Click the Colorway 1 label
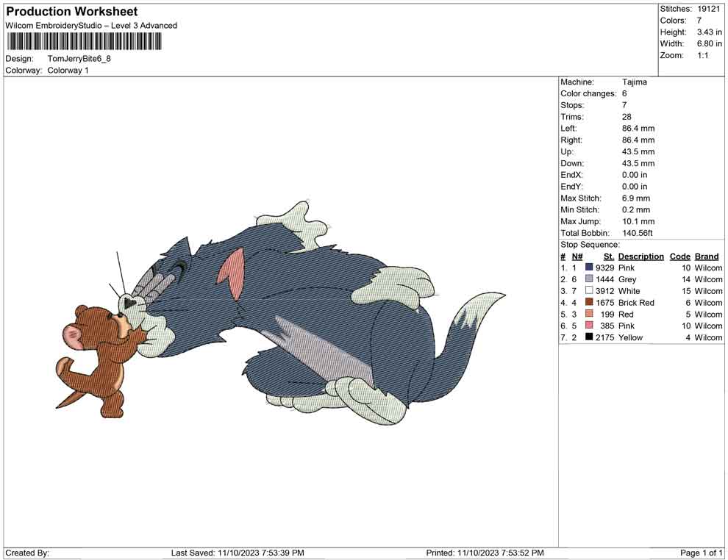The image size is (728, 560). 69,71
